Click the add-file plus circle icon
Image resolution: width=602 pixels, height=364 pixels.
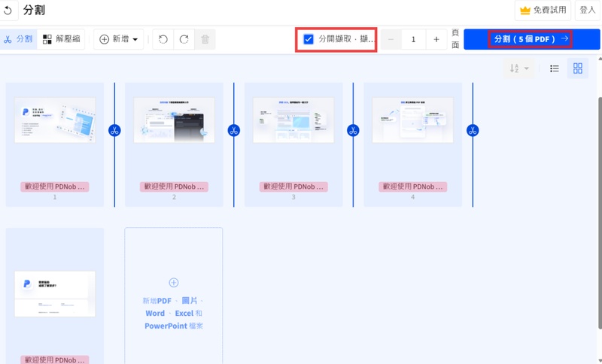pos(174,283)
